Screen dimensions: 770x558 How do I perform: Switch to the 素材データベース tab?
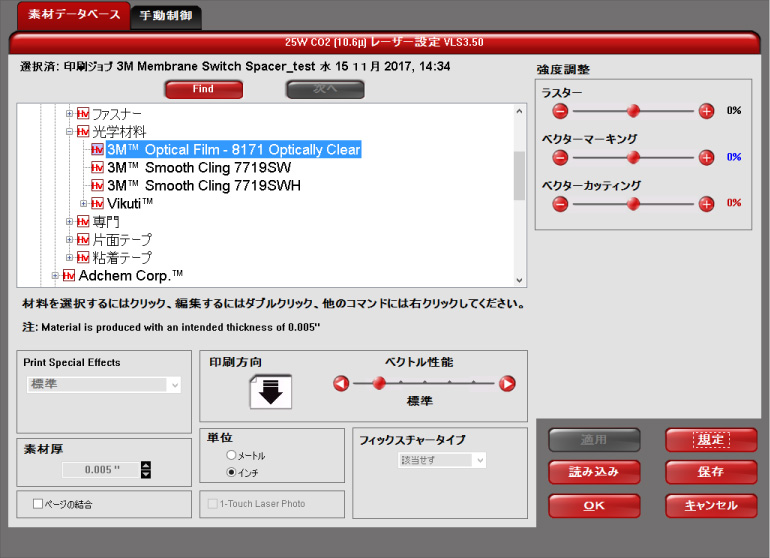pyautogui.click(x=74, y=15)
